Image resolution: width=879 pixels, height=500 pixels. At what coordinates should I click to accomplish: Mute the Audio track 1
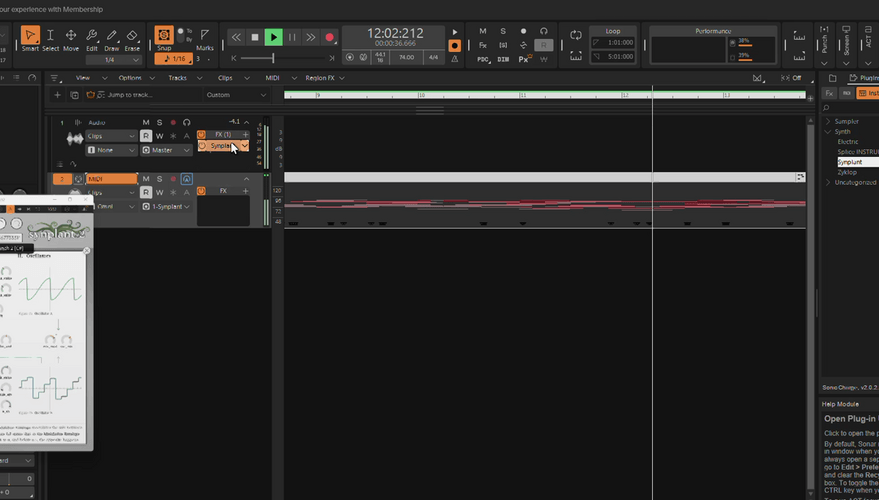pyautogui.click(x=146, y=122)
